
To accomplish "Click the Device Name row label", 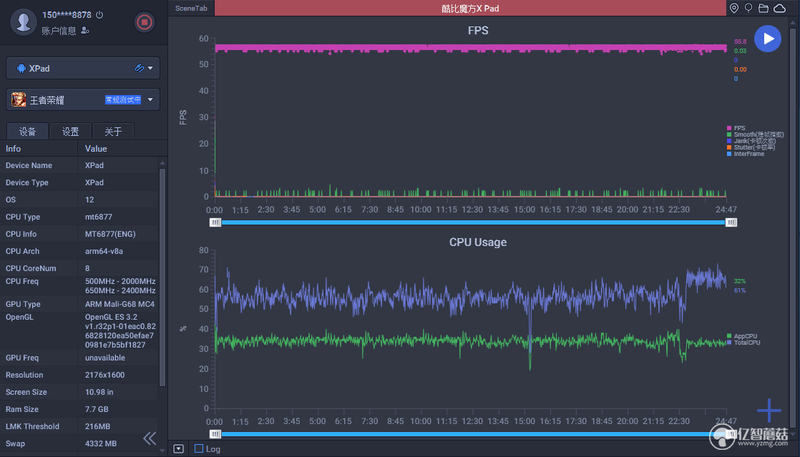I will 29,165.
